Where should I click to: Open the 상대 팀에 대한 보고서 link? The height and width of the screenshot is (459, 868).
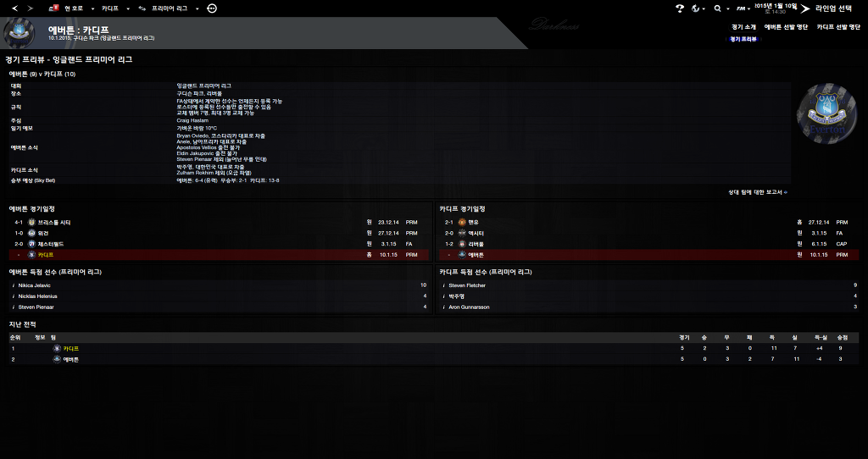tap(757, 192)
